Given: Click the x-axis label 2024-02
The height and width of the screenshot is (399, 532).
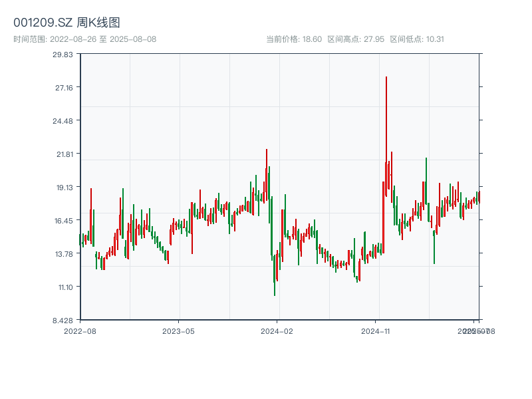Looking at the screenshot, I should click(x=277, y=331).
